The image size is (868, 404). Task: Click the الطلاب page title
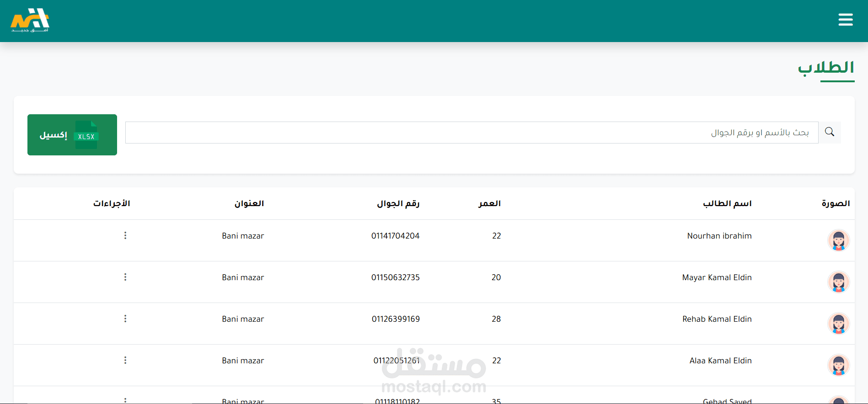point(826,68)
